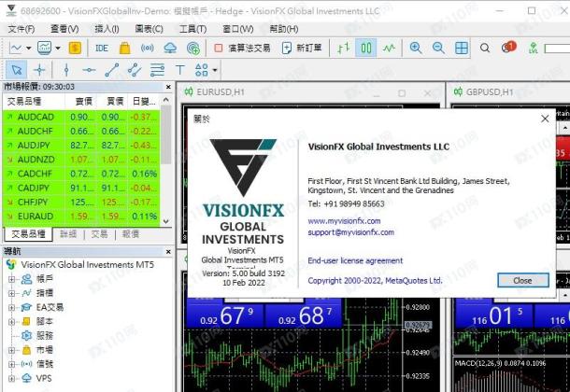
Task: Open the 查看(V) menu
Action: coord(64,29)
